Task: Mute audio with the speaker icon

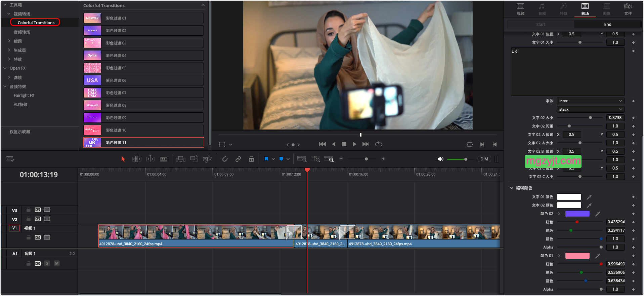Action: [x=440, y=159]
